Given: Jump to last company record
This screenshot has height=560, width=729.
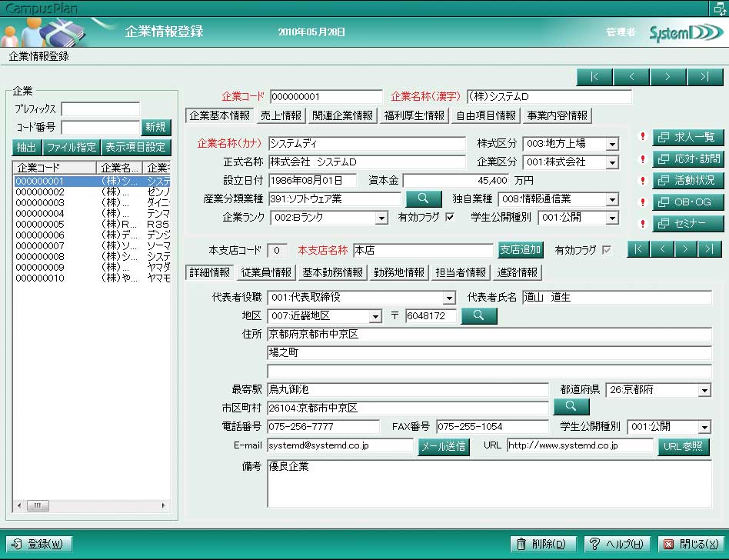Looking at the screenshot, I should click(705, 77).
